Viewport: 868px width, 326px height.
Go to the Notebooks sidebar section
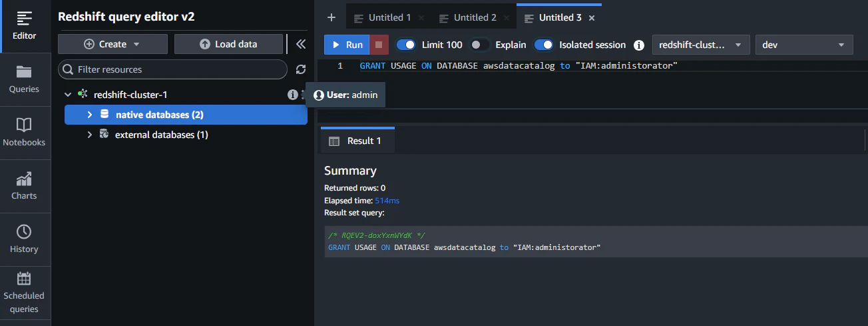(x=25, y=133)
